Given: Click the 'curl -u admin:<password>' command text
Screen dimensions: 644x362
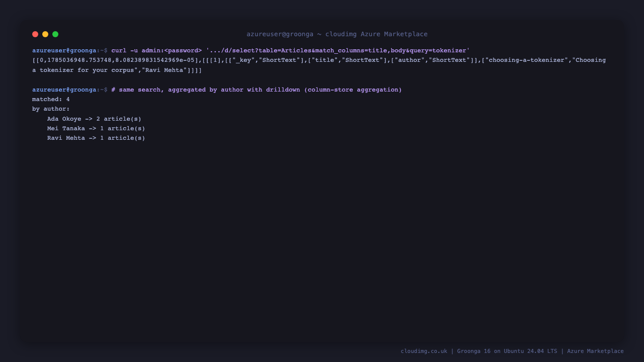Looking at the screenshot, I should click(156, 50).
